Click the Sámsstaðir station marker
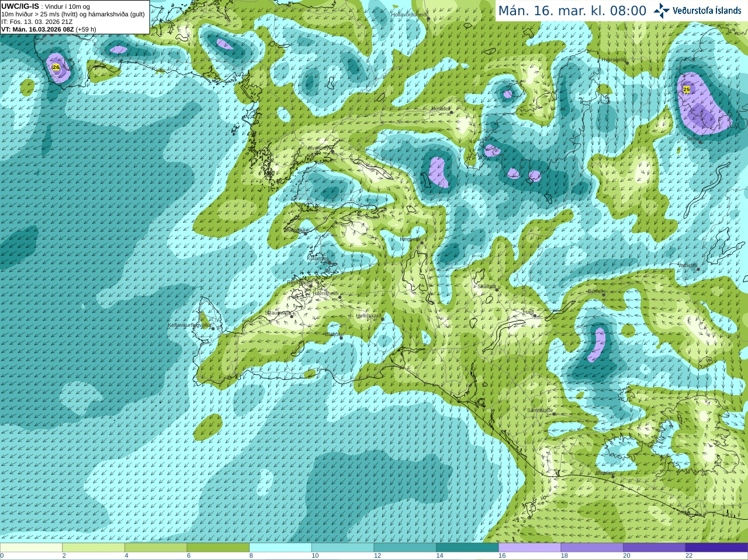748x560 pixels. 553,414
